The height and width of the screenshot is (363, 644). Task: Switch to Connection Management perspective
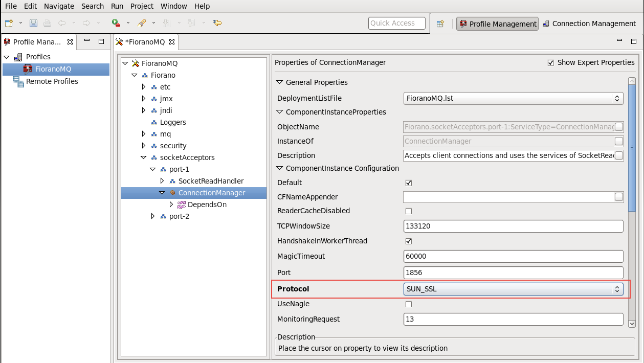(x=589, y=24)
